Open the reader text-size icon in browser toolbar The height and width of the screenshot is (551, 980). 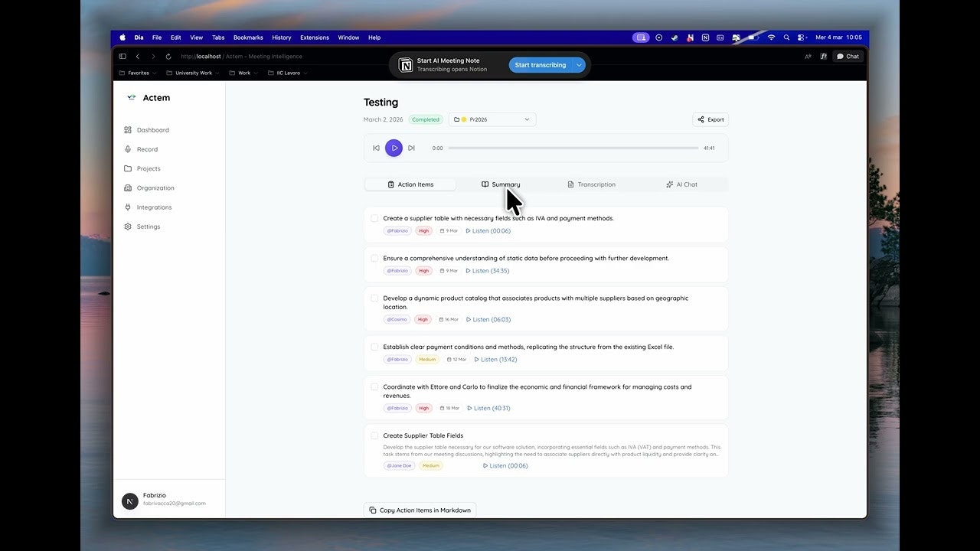(x=808, y=56)
